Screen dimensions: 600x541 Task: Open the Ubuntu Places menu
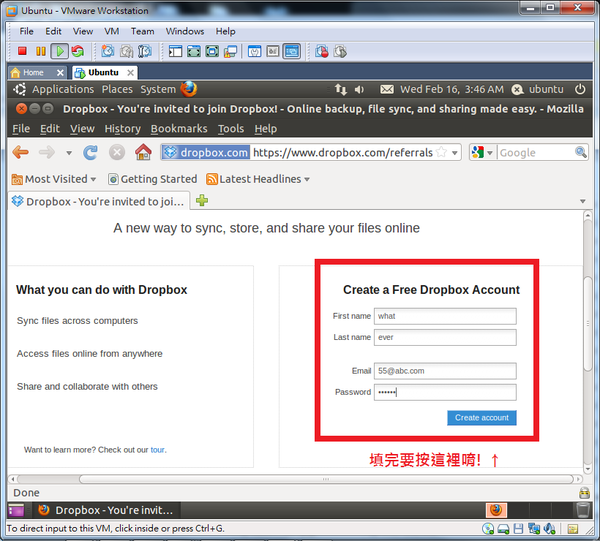click(117, 90)
